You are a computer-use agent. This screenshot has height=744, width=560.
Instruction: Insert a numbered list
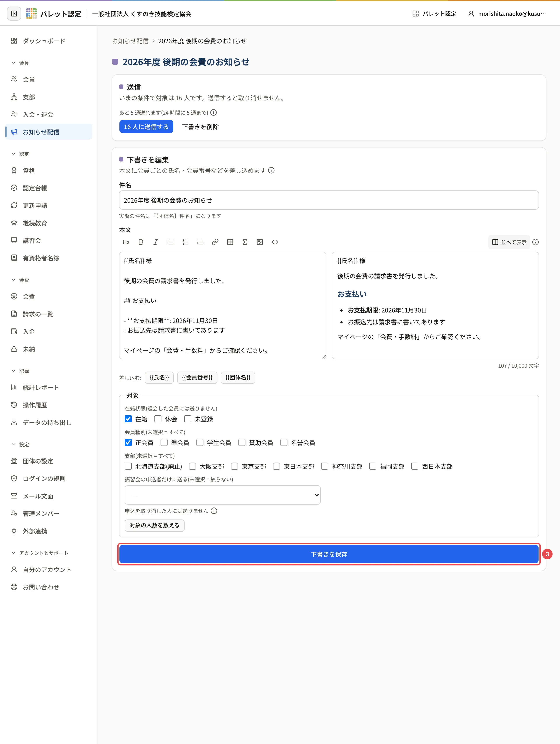tap(185, 242)
